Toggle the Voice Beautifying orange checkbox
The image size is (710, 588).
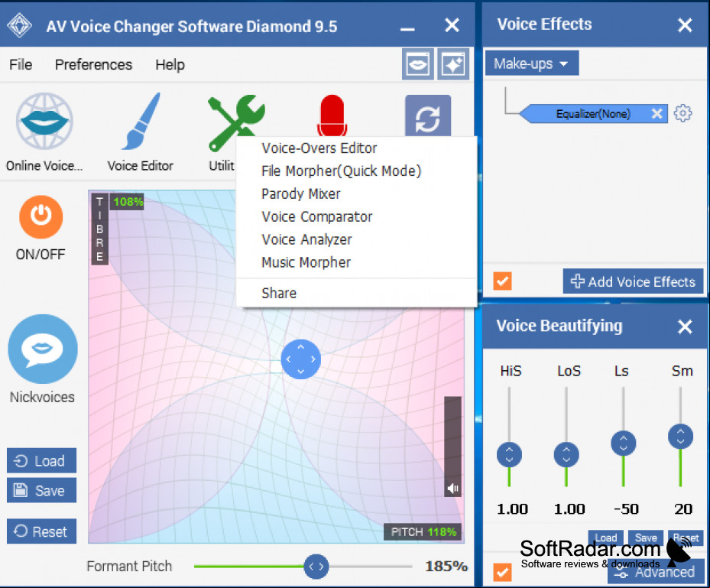[x=503, y=572]
